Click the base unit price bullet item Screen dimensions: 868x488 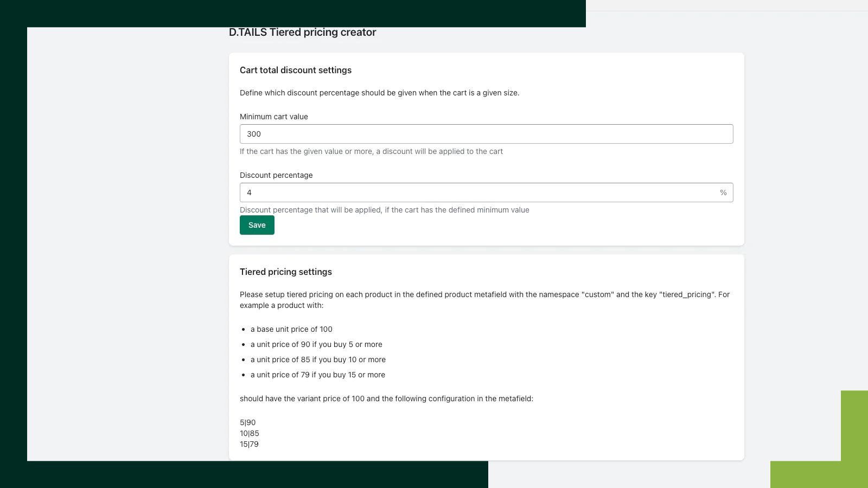click(x=291, y=329)
